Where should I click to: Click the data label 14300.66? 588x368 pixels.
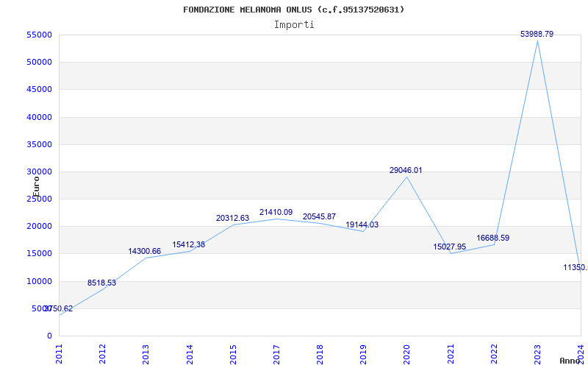pos(145,252)
